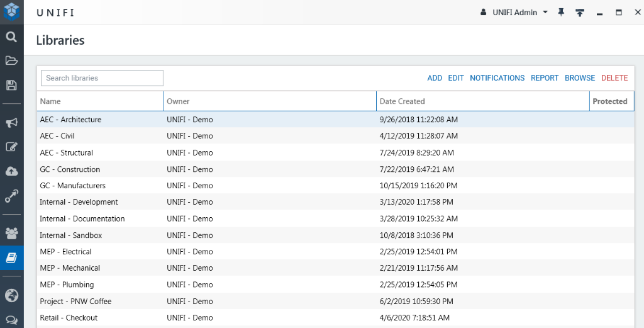Click the red DELETE link
The image size is (644, 328).
pos(614,78)
